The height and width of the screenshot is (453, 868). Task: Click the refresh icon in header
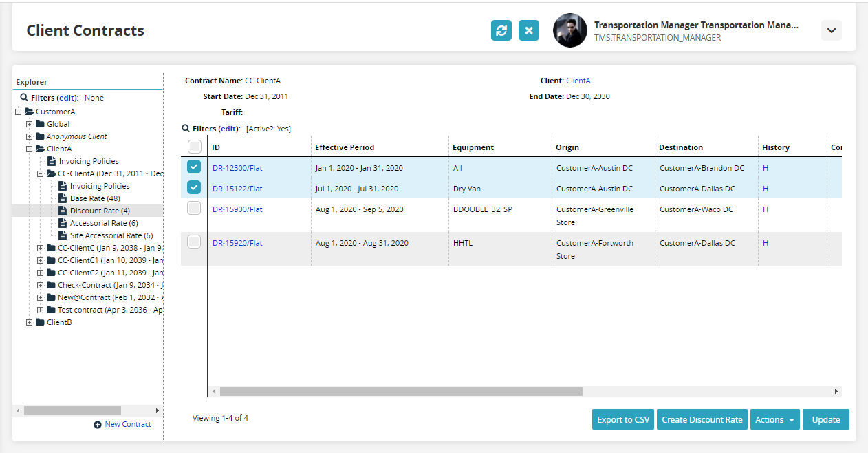(x=501, y=30)
